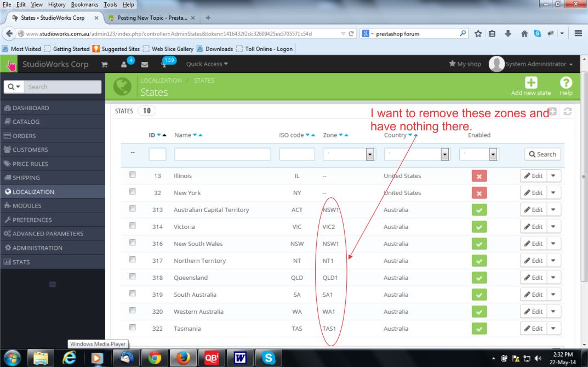Bookmark this page with the star icon
Viewport: 588px width, 367px height.
[x=478, y=33]
